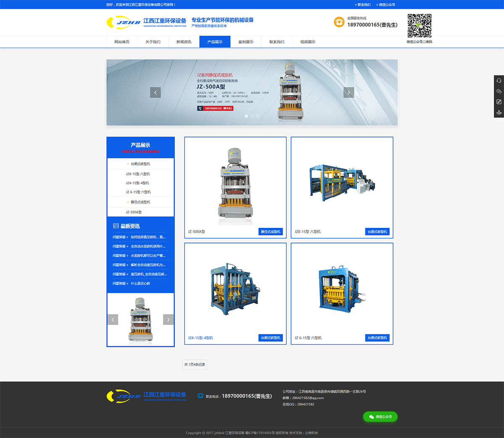Open the WeChat chat bubbles sidebar icon
504x438 pixels.
pos(499,91)
